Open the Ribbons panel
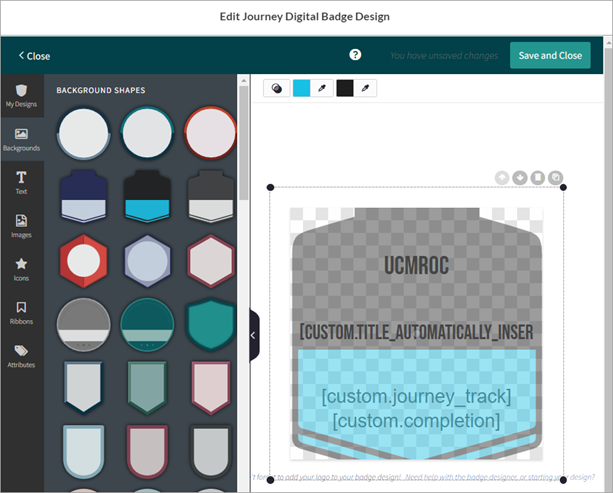The image size is (613, 493). [x=20, y=312]
